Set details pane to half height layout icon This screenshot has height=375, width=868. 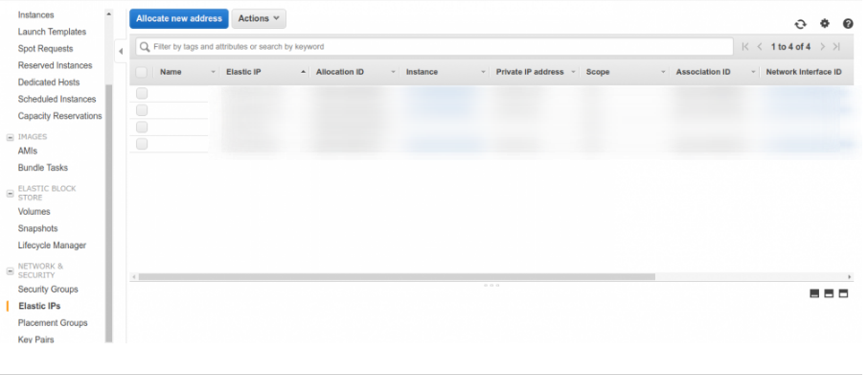829,293
